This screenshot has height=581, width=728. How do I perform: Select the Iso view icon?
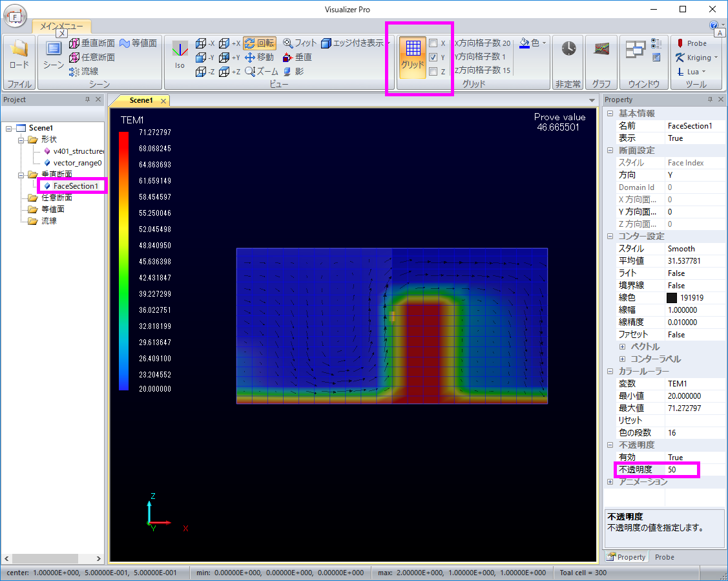(180, 53)
